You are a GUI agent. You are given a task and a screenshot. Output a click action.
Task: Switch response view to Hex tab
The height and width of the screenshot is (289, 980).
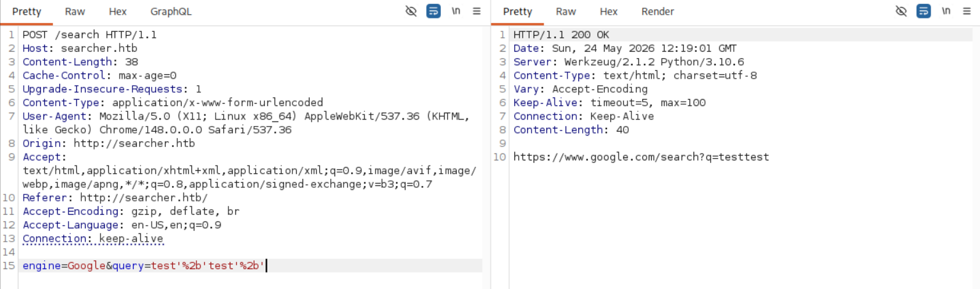608,12
